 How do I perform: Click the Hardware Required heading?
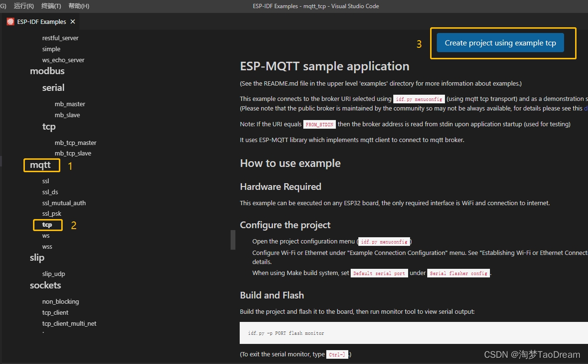pyautogui.click(x=281, y=187)
